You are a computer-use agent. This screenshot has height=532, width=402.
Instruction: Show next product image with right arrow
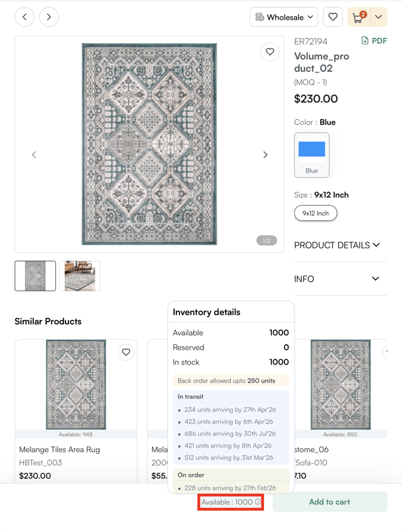[x=265, y=155]
